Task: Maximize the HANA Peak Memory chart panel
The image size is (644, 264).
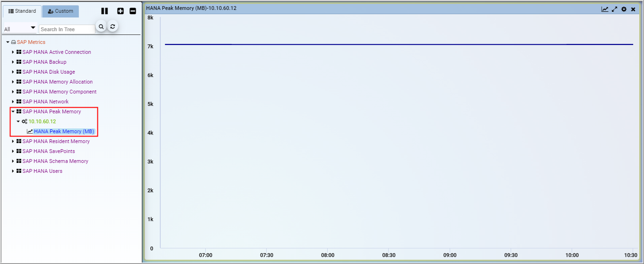Action: pos(615,9)
